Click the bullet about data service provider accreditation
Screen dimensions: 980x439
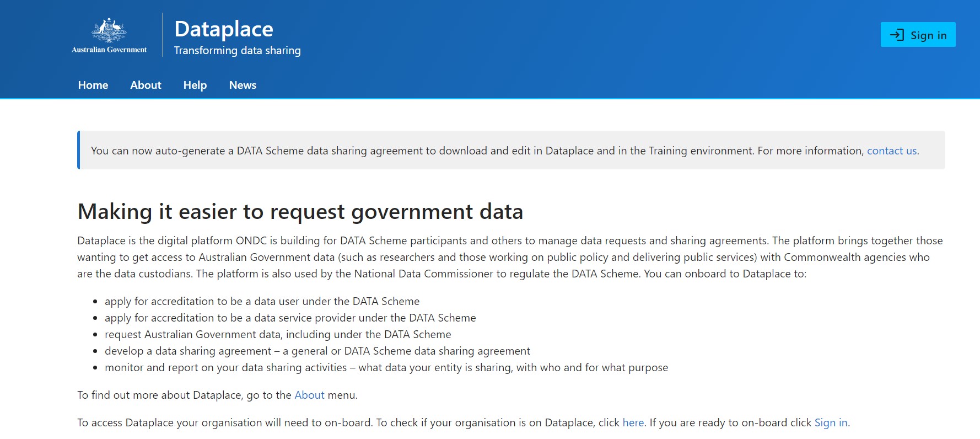290,318
